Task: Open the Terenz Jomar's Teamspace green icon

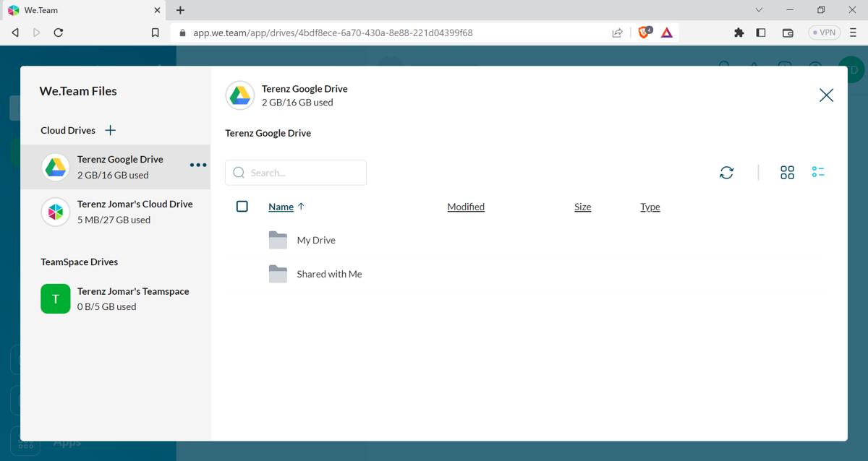Action: (x=56, y=298)
